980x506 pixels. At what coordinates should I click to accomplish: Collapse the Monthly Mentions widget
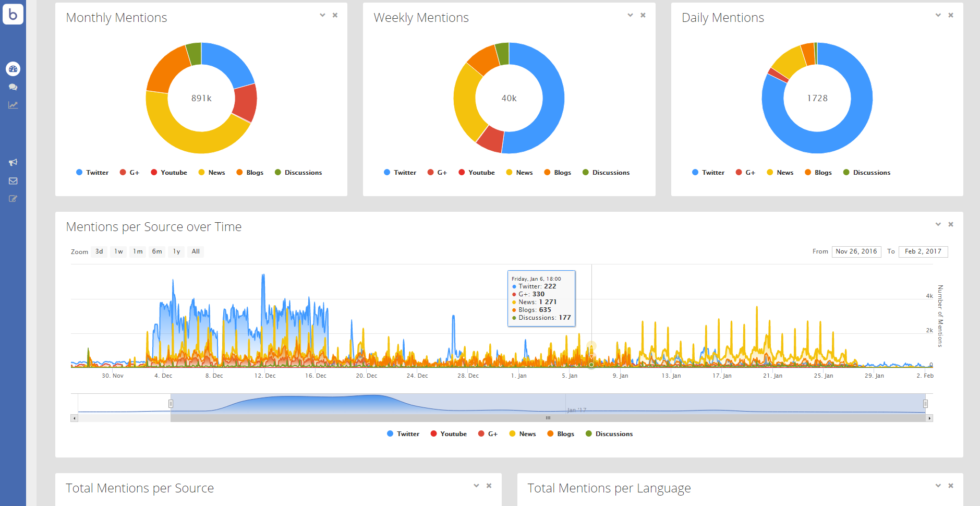[323, 15]
